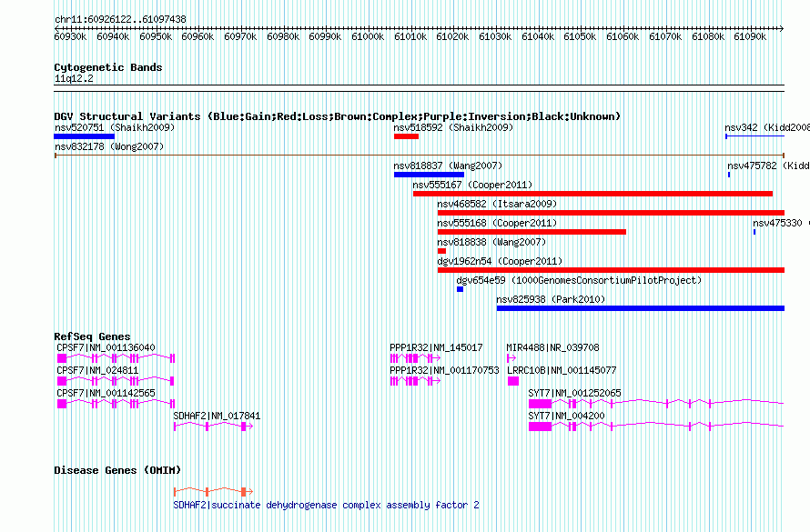Click the CPSF7|NM_001142565 label

(106, 393)
